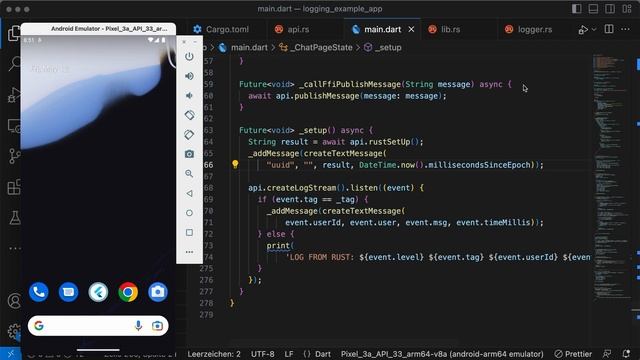Tap the Google search bar
This screenshot has height=360, width=640.
(x=98, y=325)
